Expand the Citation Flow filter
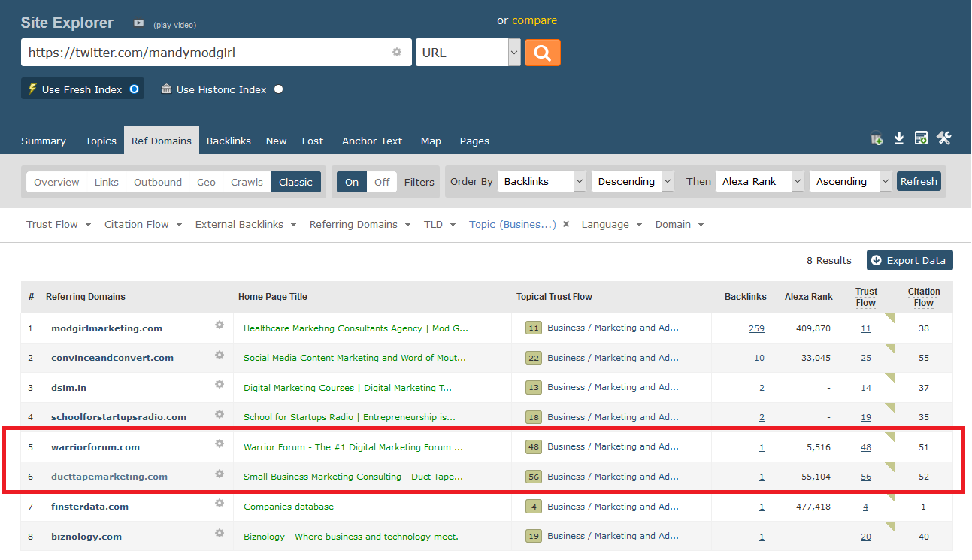This screenshot has width=972, height=560. click(x=144, y=224)
